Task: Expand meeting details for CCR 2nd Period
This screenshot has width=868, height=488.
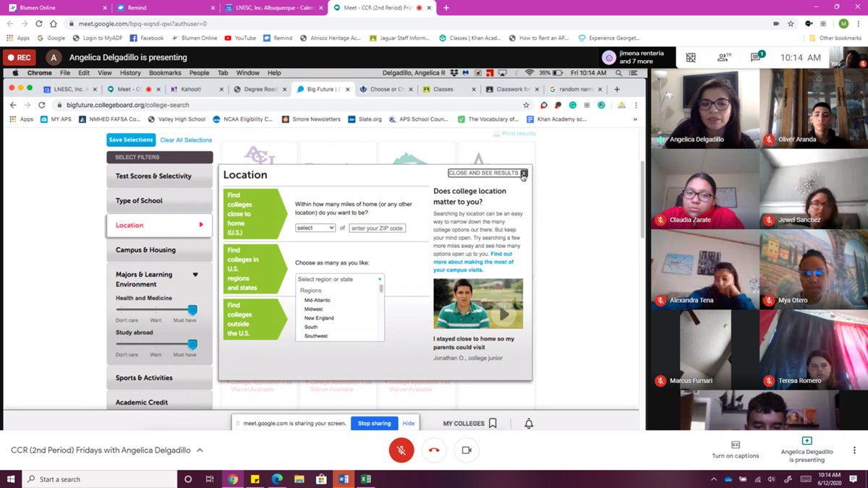Action: [x=107, y=450]
